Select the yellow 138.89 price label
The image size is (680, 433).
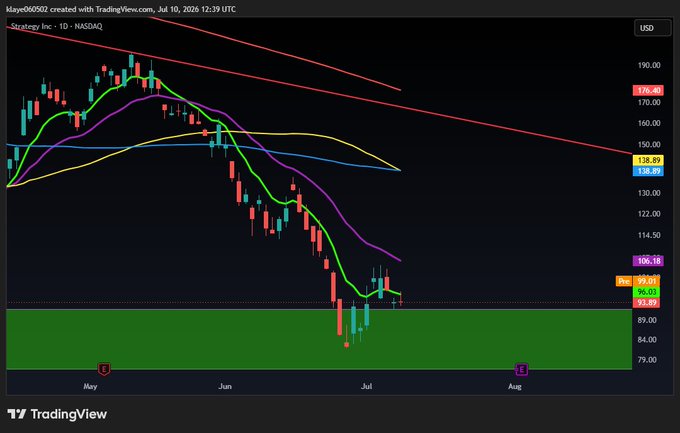coord(648,160)
